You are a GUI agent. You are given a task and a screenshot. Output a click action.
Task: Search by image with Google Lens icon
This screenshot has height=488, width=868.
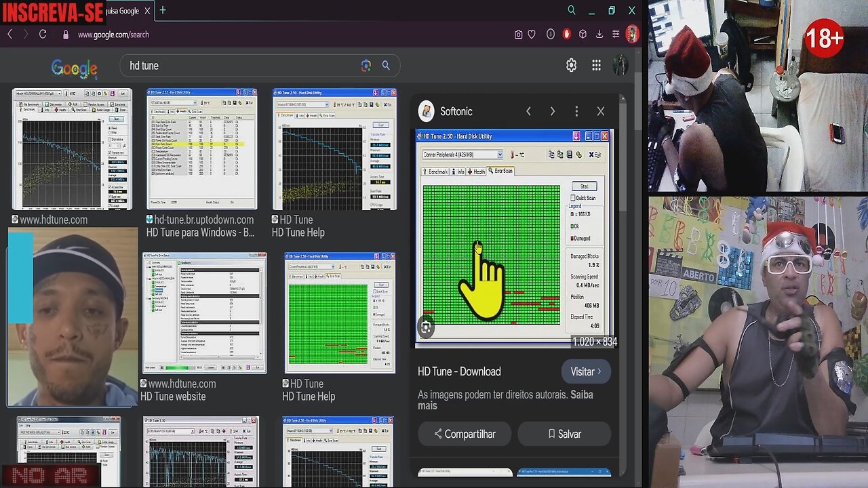pyautogui.click(x=366, y=66)
